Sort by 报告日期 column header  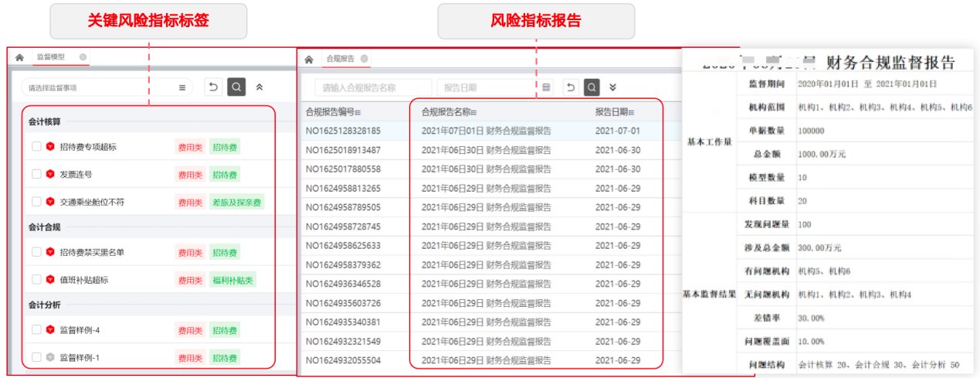613,112
